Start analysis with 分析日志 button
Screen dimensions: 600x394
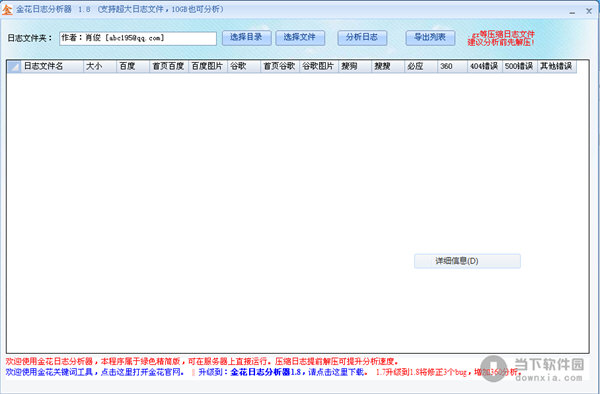click(362, 37)
